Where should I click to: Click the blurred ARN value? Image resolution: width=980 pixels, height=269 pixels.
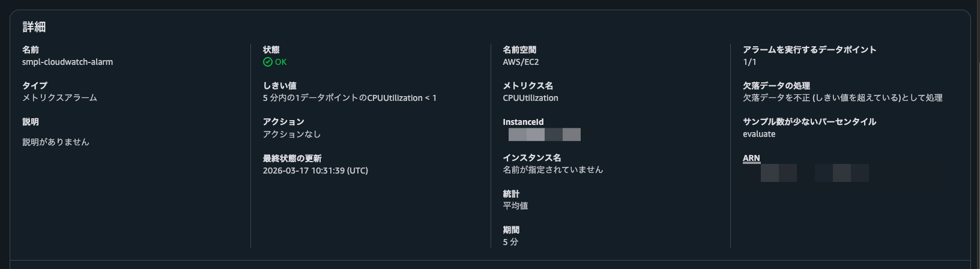click(814, 173)
